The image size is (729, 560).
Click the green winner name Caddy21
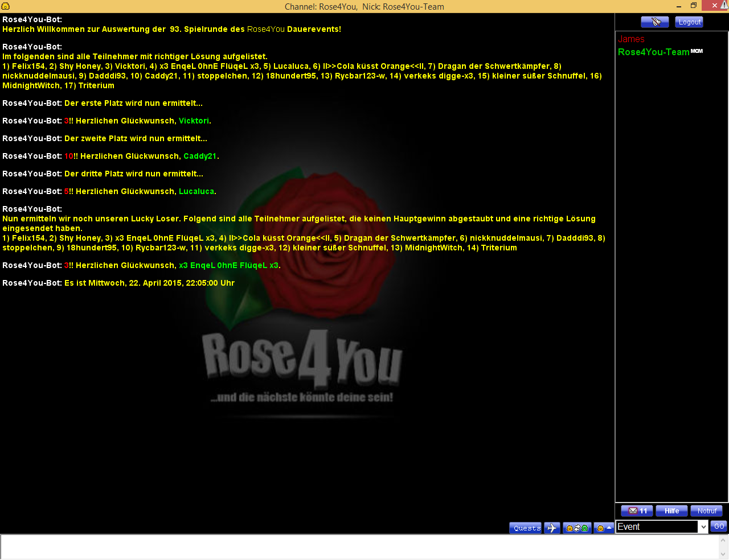(x=199, y=157)
